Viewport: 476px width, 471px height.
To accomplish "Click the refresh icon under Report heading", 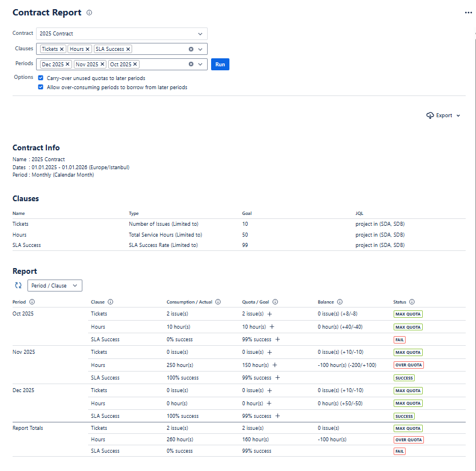I will tap(18, 285).
